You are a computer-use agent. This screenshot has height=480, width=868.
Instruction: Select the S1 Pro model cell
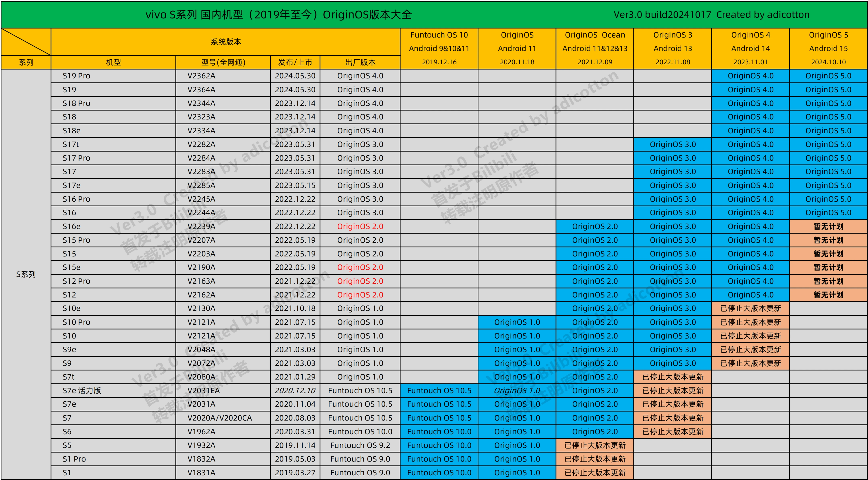pyautogui.click(x=74, y=459)
